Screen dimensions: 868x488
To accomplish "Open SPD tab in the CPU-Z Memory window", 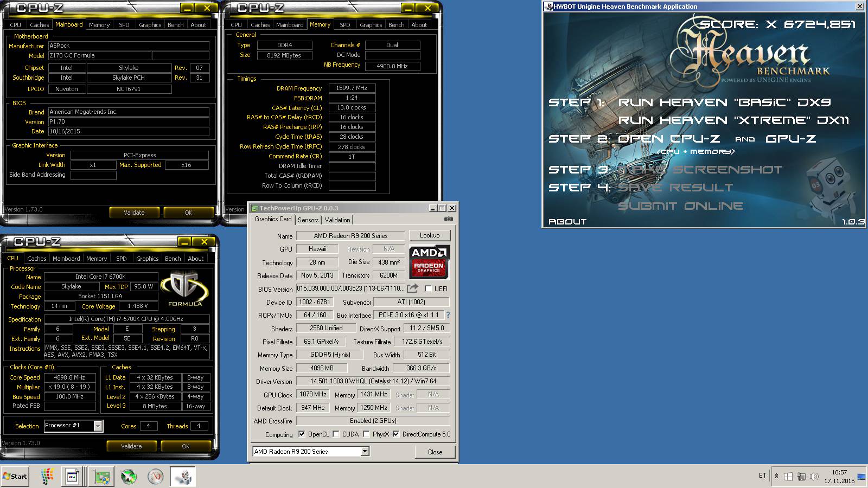I will pyautogui.click(x=344, y=25).
